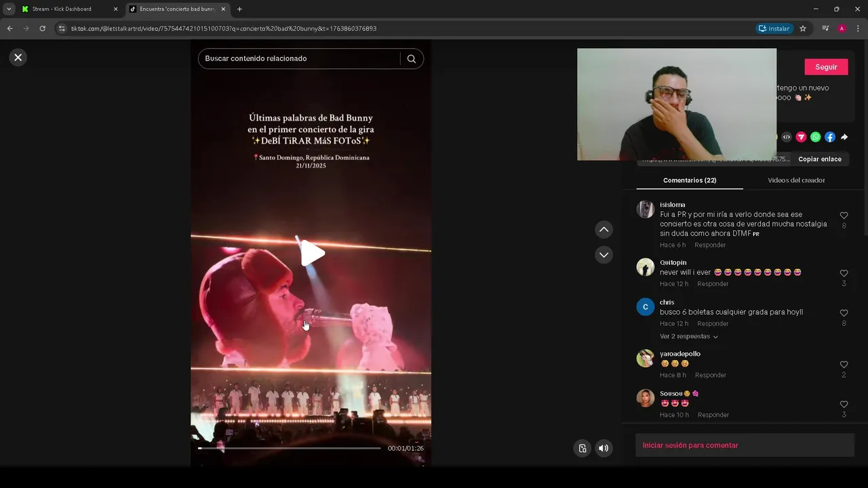
Task: Reply to isisloma's comment
Action: (x=710, y=245)
